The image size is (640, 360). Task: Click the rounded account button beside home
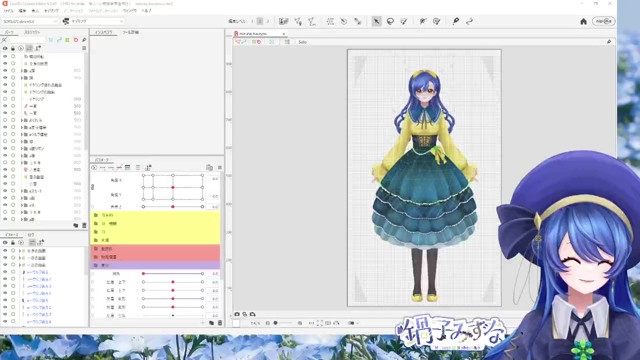604,21
